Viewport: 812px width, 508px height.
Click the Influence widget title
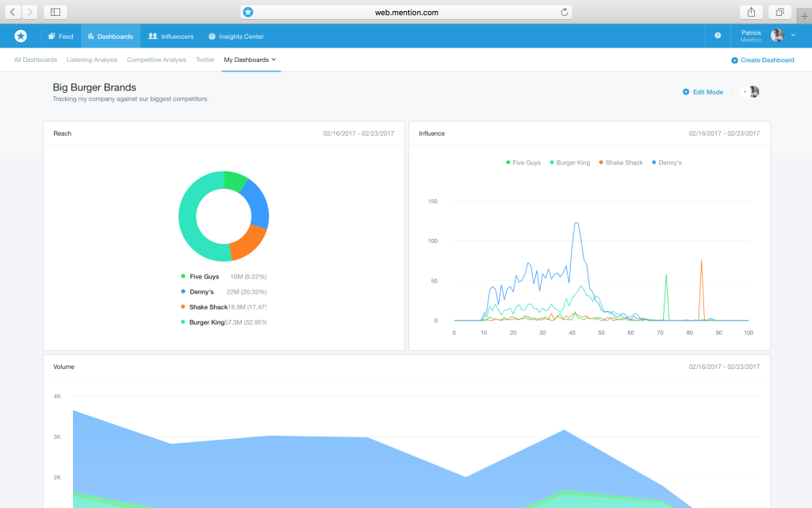pos(432,133)
